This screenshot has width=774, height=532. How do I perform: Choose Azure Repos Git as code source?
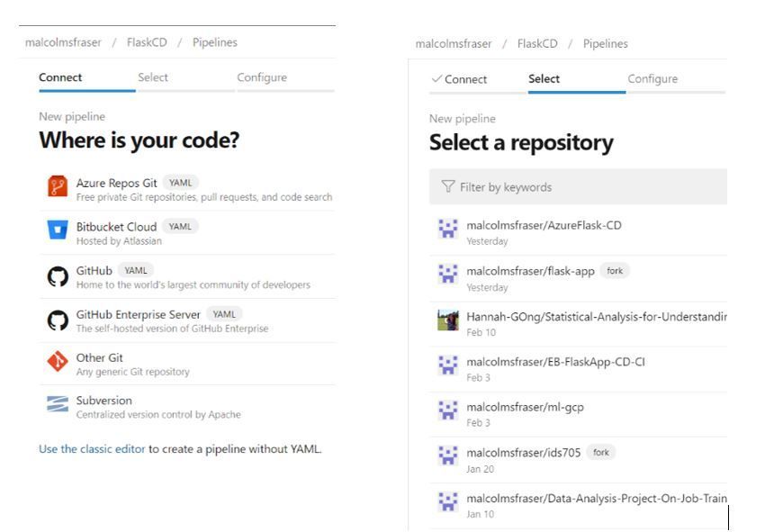[187, 189]
